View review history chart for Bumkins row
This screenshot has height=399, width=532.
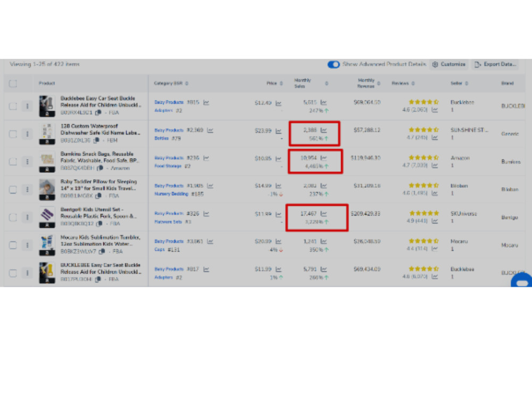point(435,165)
